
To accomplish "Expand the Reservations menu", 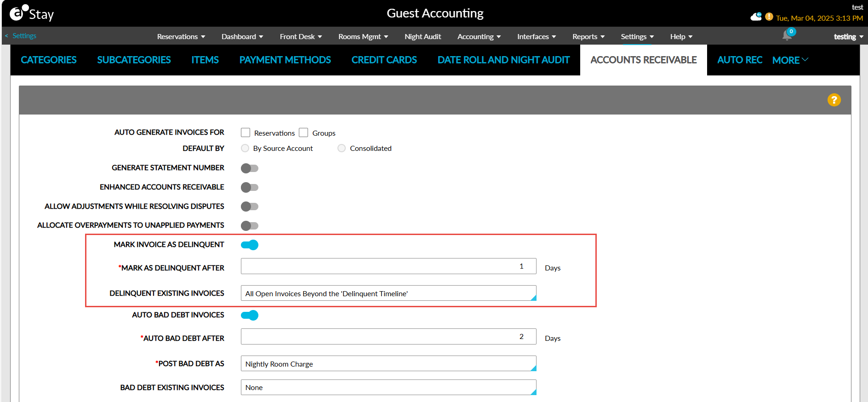I will [181, 36].
